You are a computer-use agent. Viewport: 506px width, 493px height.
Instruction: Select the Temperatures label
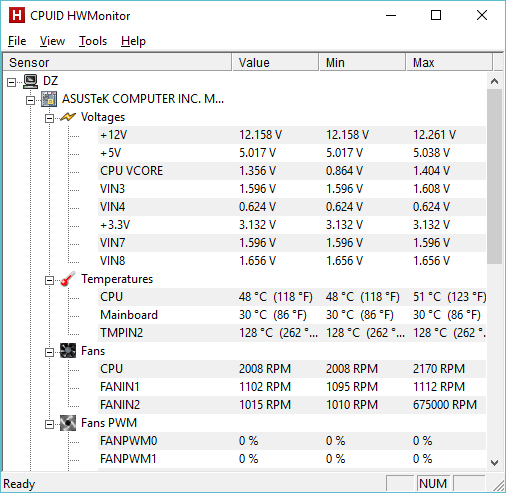pos(117,279)
